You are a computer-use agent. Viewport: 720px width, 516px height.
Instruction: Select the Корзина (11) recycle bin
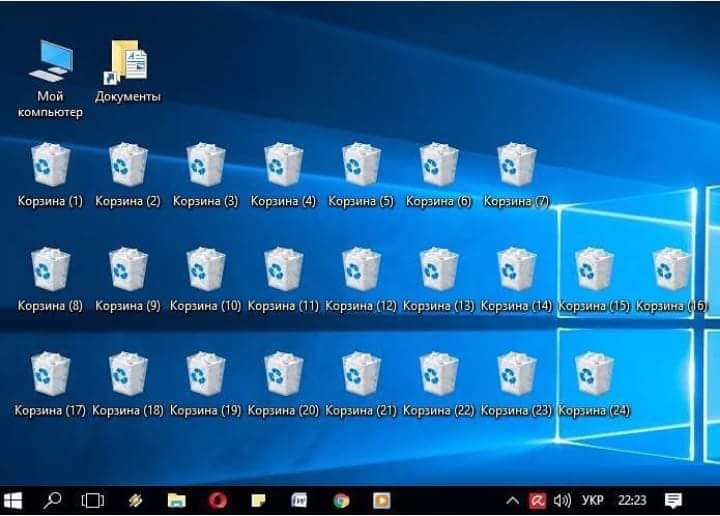(x=283, y=279)
